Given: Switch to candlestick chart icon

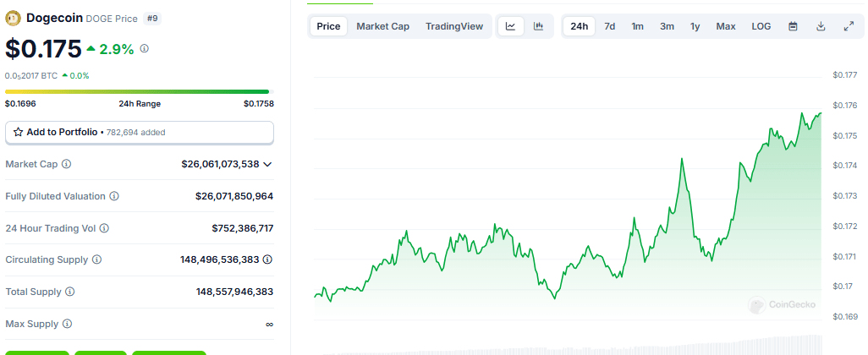Looking at the screenshot, I should 538,26.
